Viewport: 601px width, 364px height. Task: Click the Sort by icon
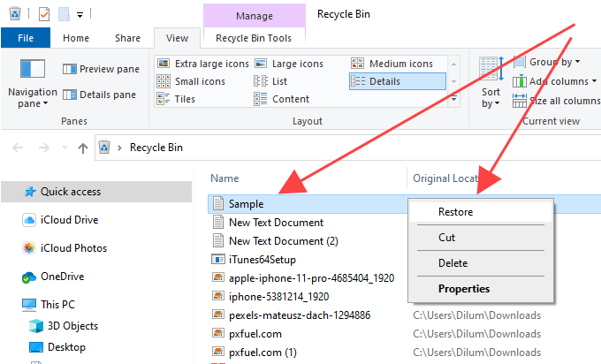[491, 71]
